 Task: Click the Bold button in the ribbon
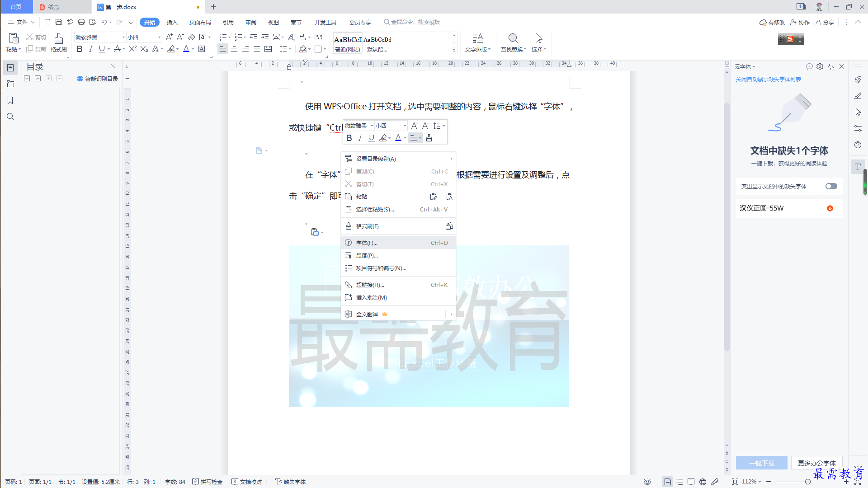click(x=80, y=49)
